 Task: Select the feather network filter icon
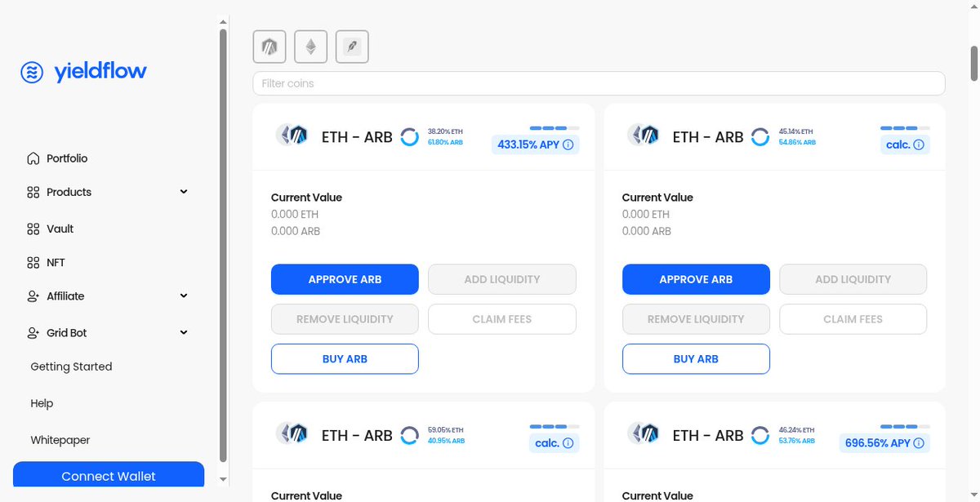coord(352,47)
